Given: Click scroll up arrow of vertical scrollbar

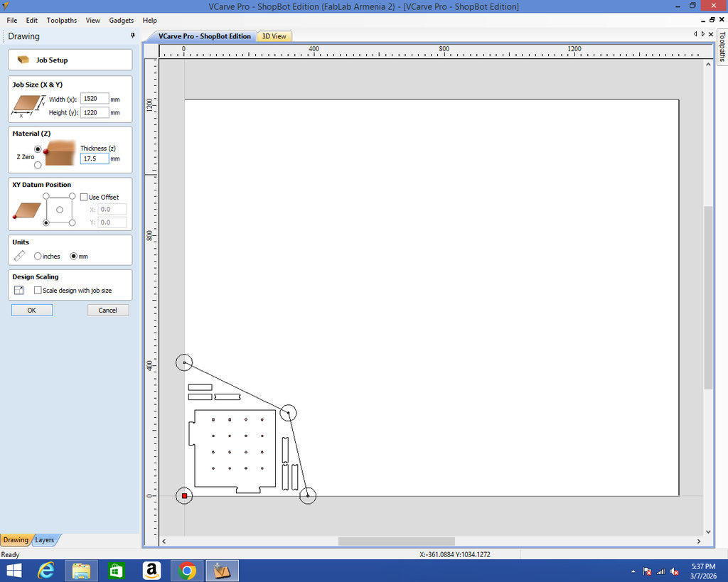Looking at the screenshot, I should pos(708,65).
